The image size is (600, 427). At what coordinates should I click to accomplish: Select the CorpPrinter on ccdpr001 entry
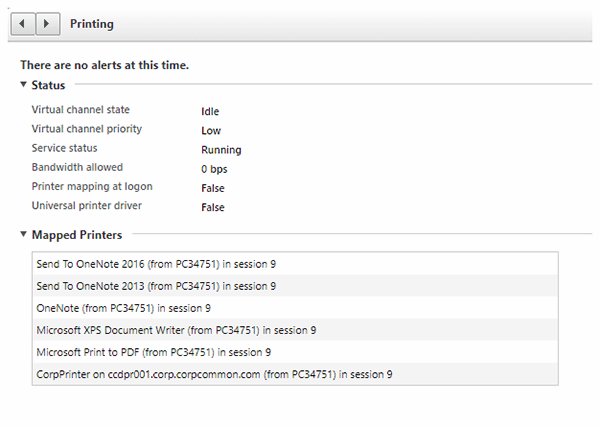(214, 373)
